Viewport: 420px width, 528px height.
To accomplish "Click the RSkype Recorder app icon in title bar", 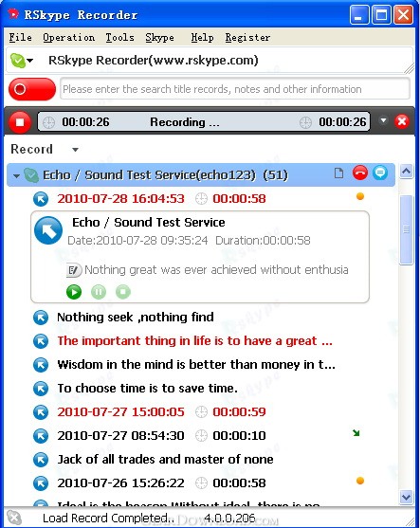I will (x=14, y=14).
